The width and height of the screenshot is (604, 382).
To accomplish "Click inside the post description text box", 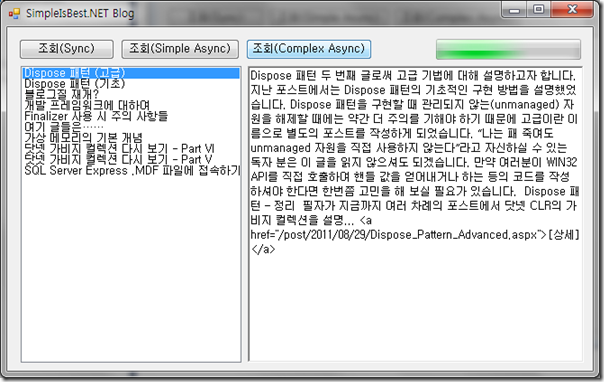I will pyautogui.click(x=415, y=214).
